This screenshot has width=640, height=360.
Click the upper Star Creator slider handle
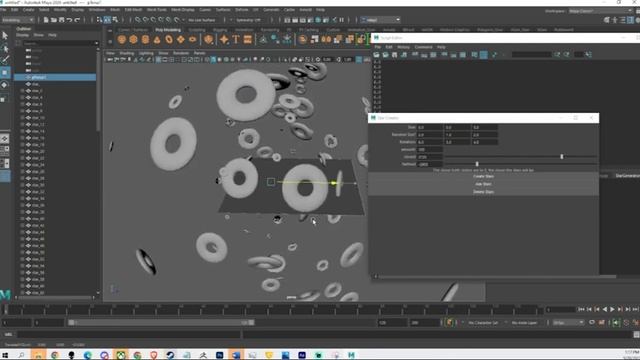click(x=562, y=157)
